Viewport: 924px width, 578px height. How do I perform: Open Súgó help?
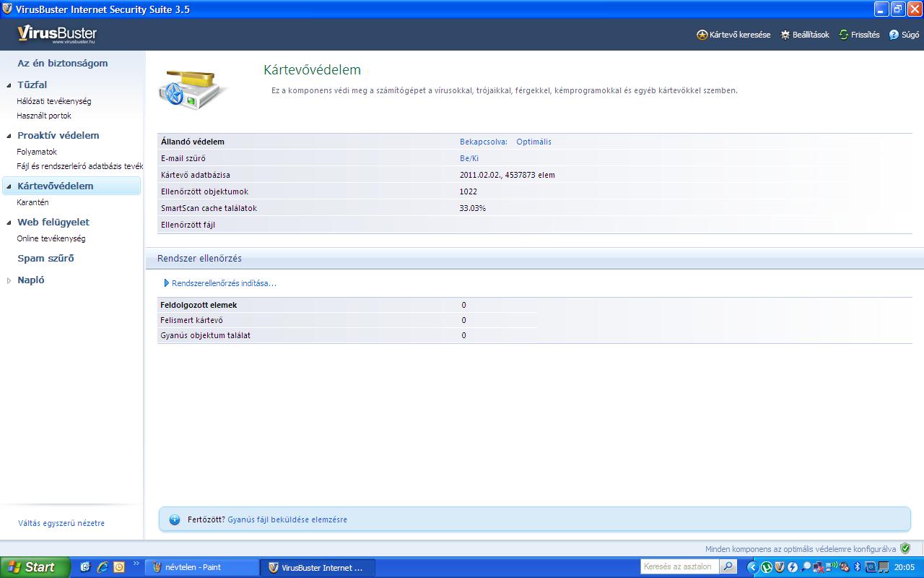coord(904,35)
